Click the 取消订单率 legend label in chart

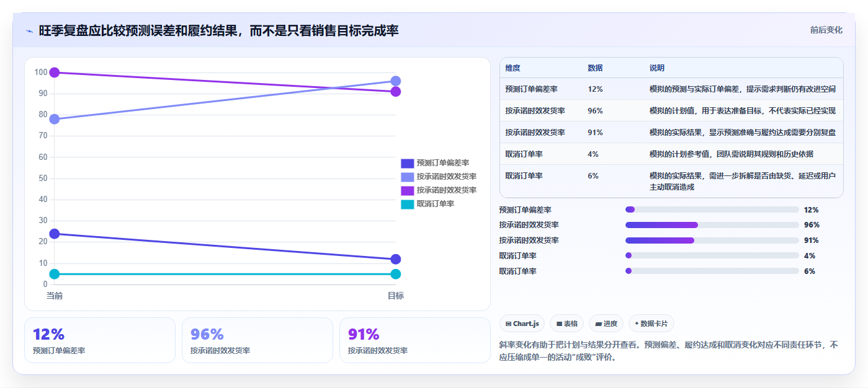(436, 204)
